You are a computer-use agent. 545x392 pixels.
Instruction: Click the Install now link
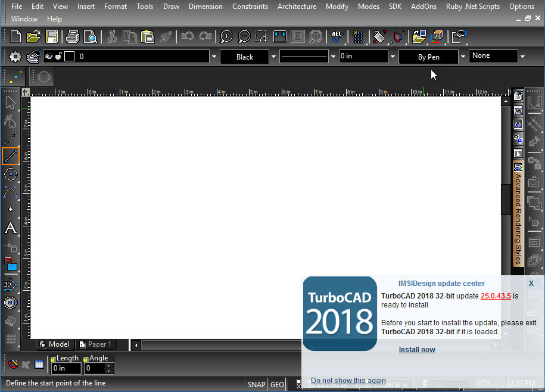417,350
